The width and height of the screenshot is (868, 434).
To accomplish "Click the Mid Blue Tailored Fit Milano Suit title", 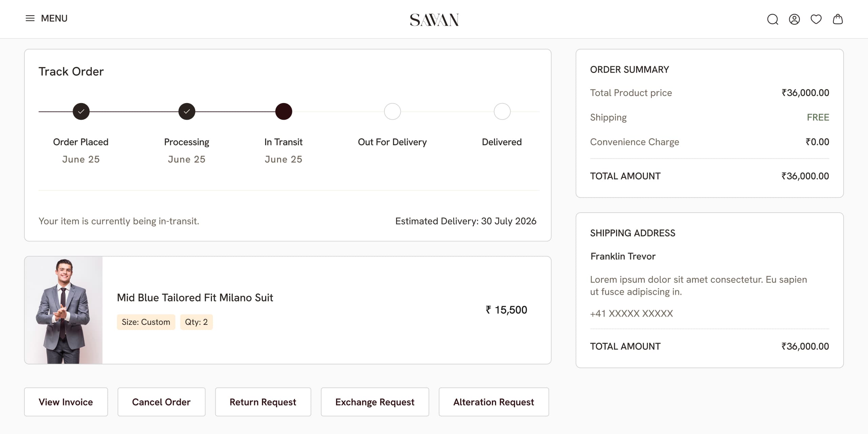I will click(195, 298).
